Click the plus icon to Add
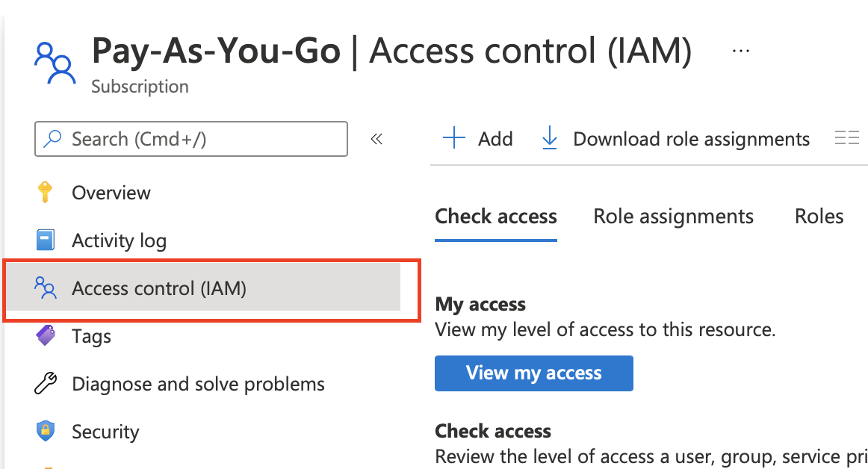868x469 pixels. coord(454,139)
